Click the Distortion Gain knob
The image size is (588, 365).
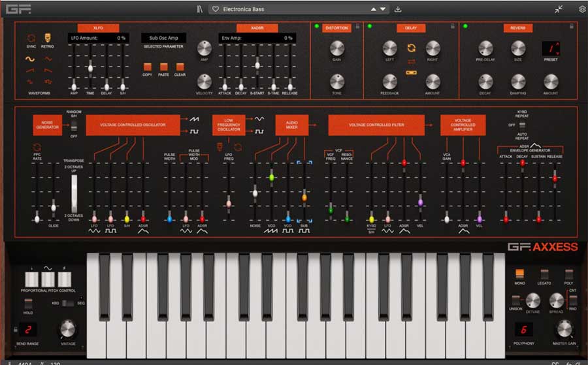336,48
